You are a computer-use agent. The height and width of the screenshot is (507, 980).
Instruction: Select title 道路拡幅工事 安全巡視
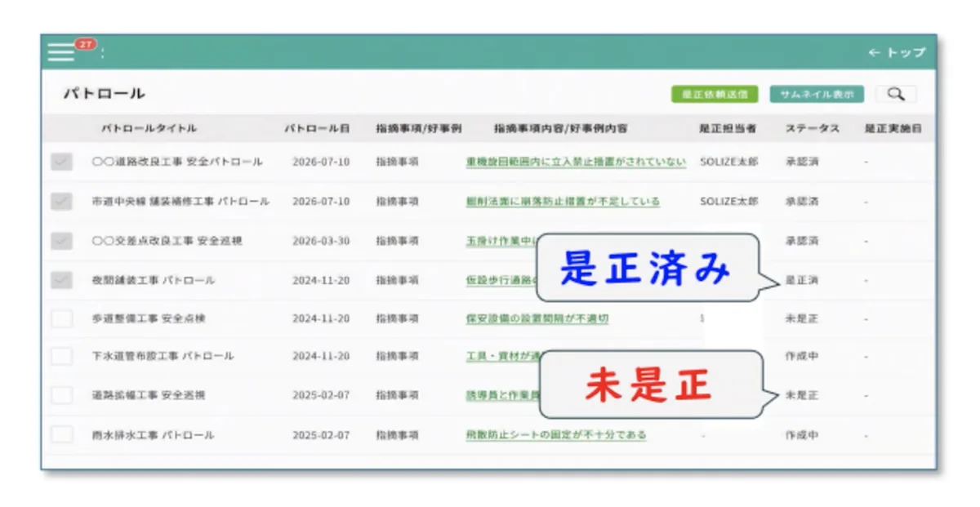tap(149, 395)
